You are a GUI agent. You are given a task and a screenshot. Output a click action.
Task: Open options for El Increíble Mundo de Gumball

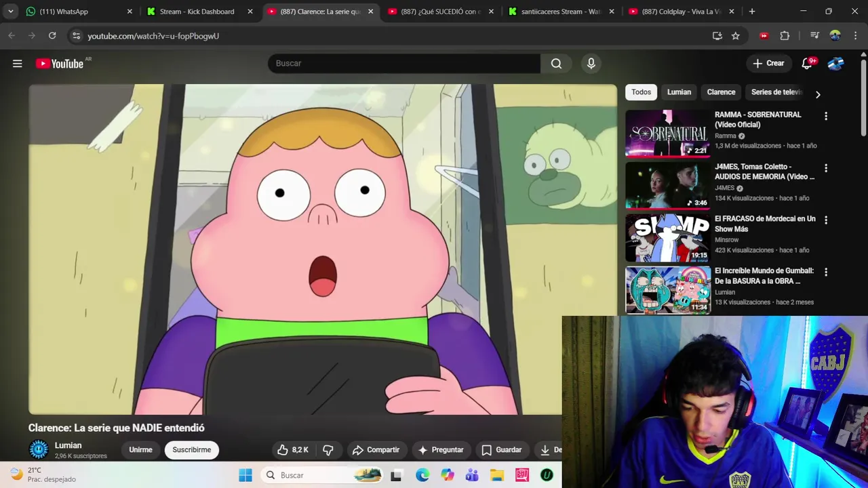coord(826,272)
